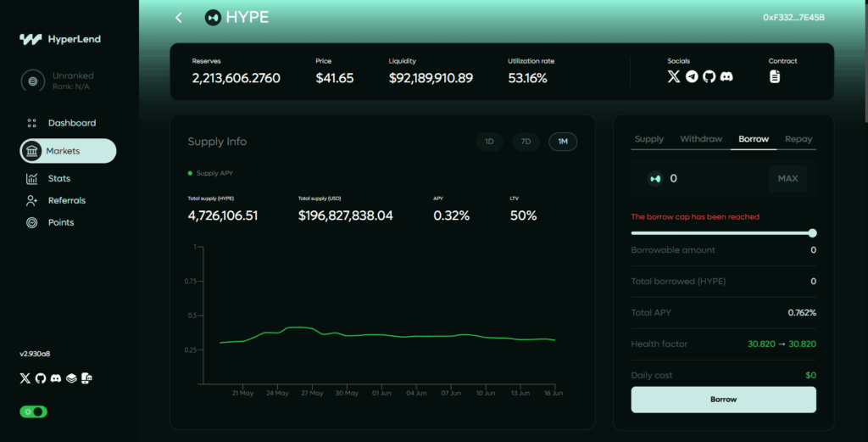Image resolution: width=868 pixels, height=442 pixels.
Task: Click the Utilization rate 53.16%
Action: (x=527, y=78)
